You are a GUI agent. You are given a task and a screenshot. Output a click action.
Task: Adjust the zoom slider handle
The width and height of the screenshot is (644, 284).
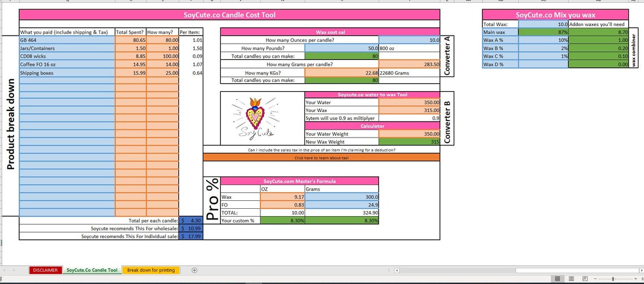(x=613, y=279)
